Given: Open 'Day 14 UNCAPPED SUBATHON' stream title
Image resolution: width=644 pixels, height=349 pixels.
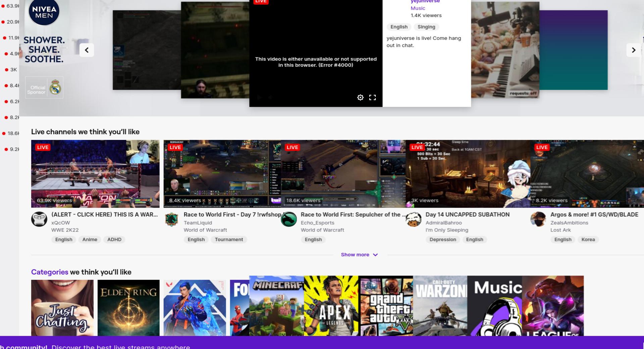Looking at the screenshot, I should point(468,214).
